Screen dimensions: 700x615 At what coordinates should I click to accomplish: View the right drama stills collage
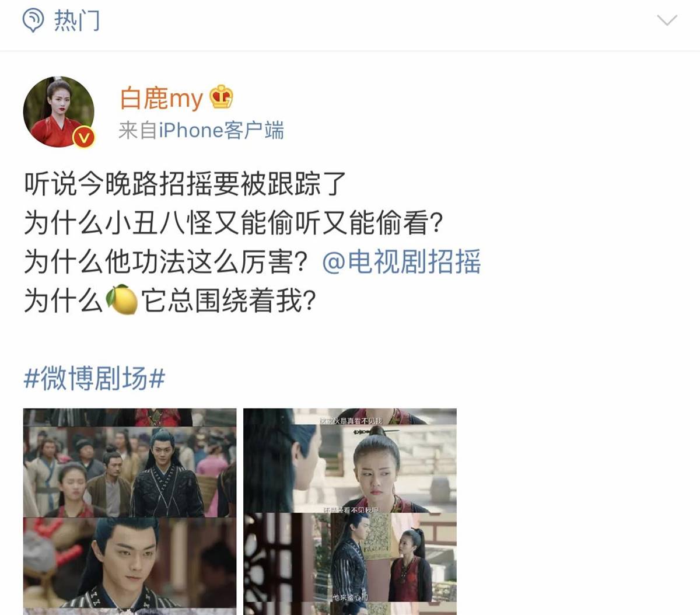click(x=350, y=511)
